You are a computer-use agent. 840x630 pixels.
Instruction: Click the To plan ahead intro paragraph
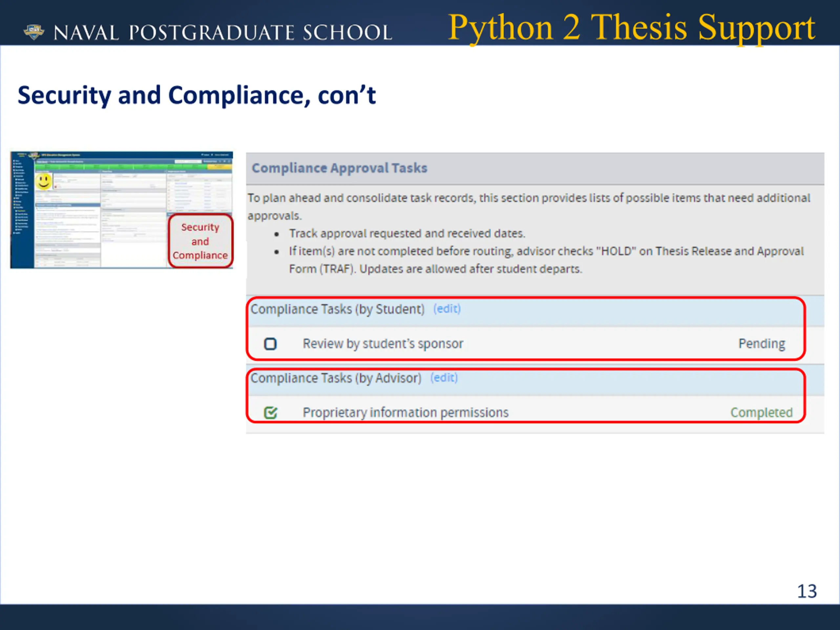pyautogui.click(x=529, y=207)
